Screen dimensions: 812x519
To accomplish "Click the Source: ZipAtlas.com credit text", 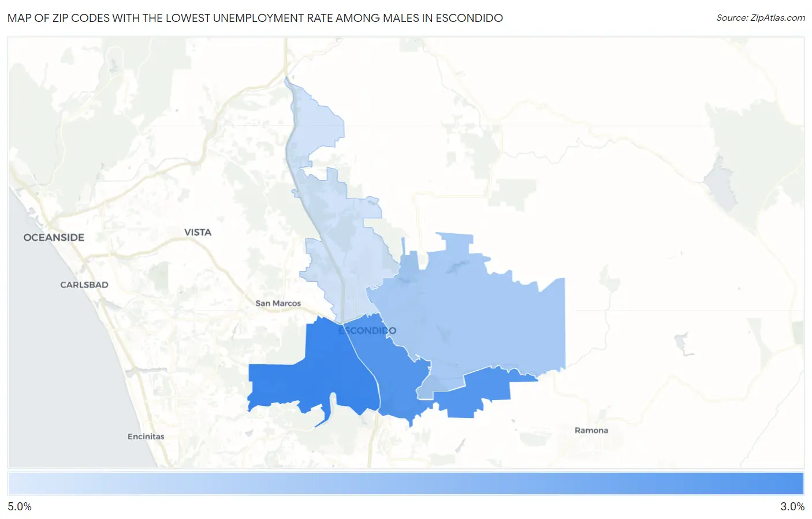I will point(760,18).
